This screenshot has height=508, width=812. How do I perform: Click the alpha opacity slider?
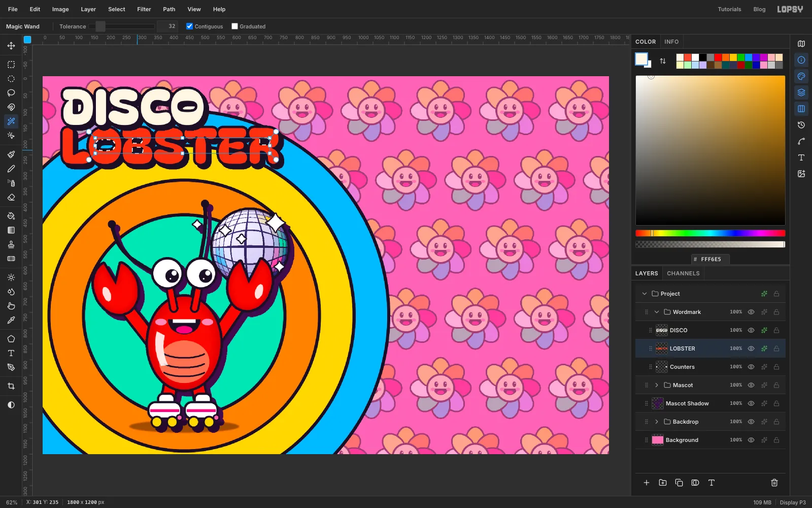coord(710,244)
